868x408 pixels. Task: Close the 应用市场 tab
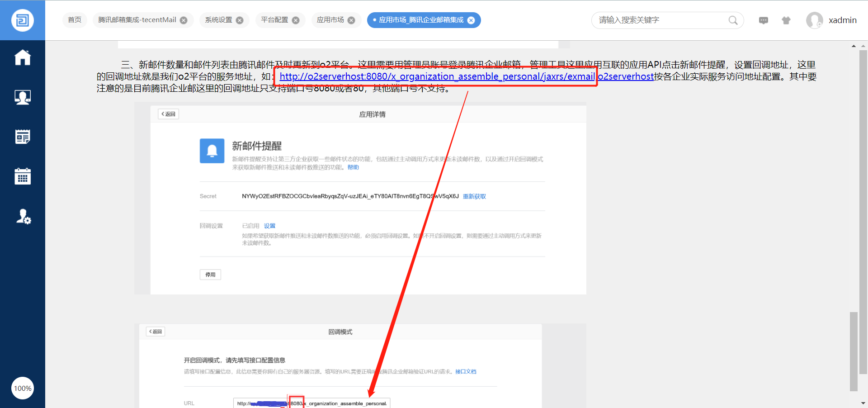point(351,20)
